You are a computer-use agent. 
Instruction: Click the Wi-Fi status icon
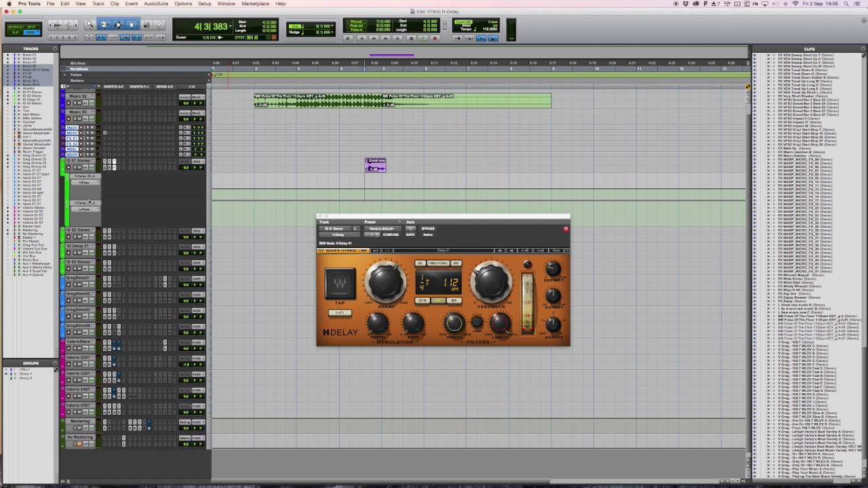(795, 4)
